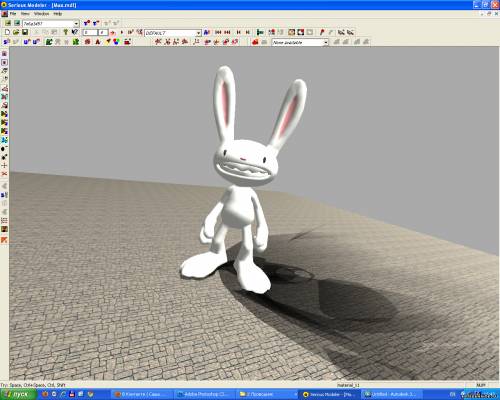
Task: Open the texture name dropdown in top toolbar
Action: (76, 24)
